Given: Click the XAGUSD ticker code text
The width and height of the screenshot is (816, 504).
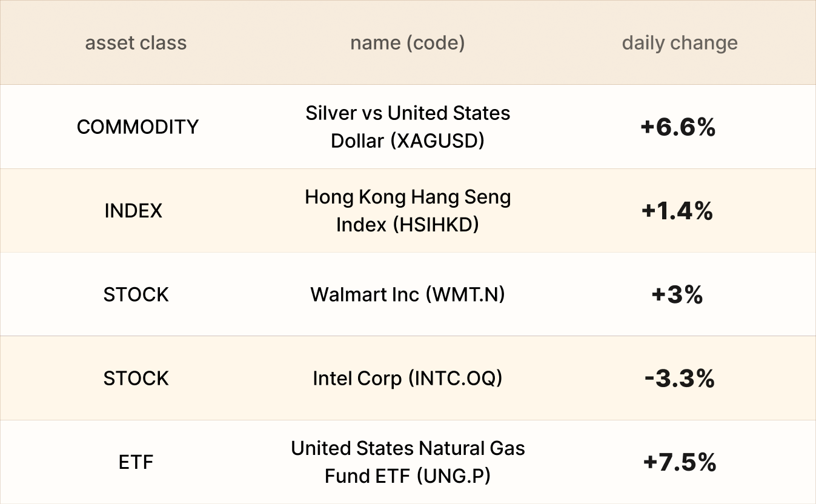Looking at the screenshot, I should [x=437, y=141].
